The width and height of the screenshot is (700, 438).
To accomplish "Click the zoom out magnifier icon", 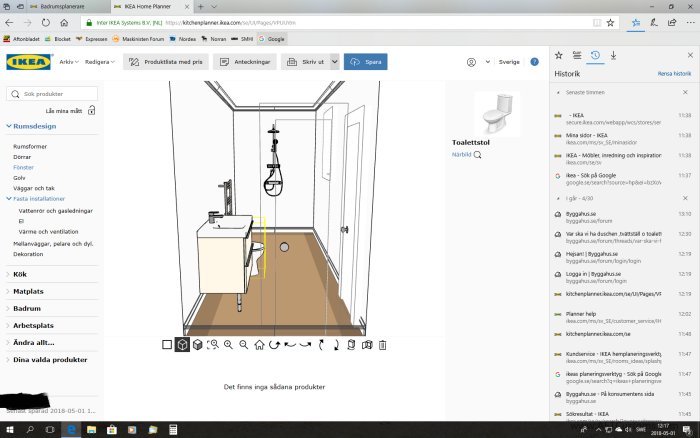I will pos(244,345).
